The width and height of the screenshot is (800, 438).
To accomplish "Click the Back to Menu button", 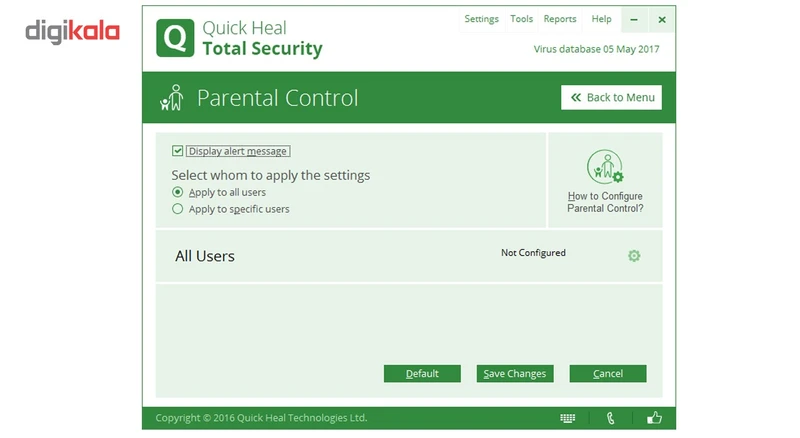I will tap(611, 97).
